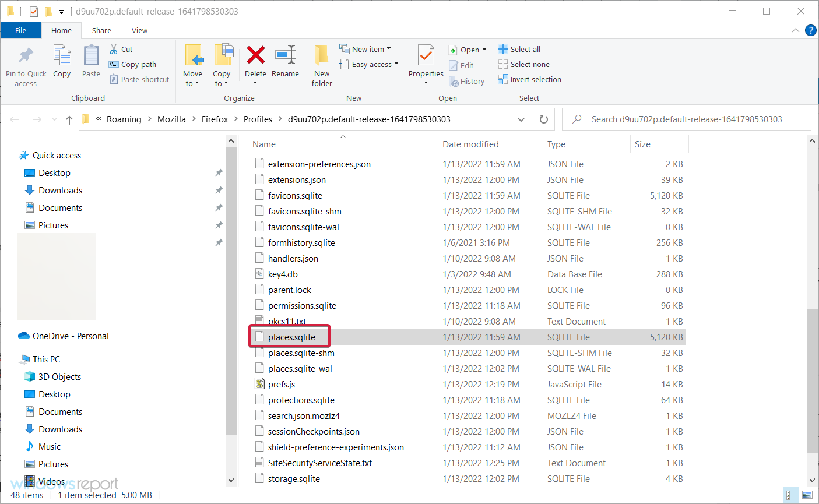Click the Properties quick access toolbar icon
Image resolution: width=819 pixels, height=504 pixels.
click(34, 11)
